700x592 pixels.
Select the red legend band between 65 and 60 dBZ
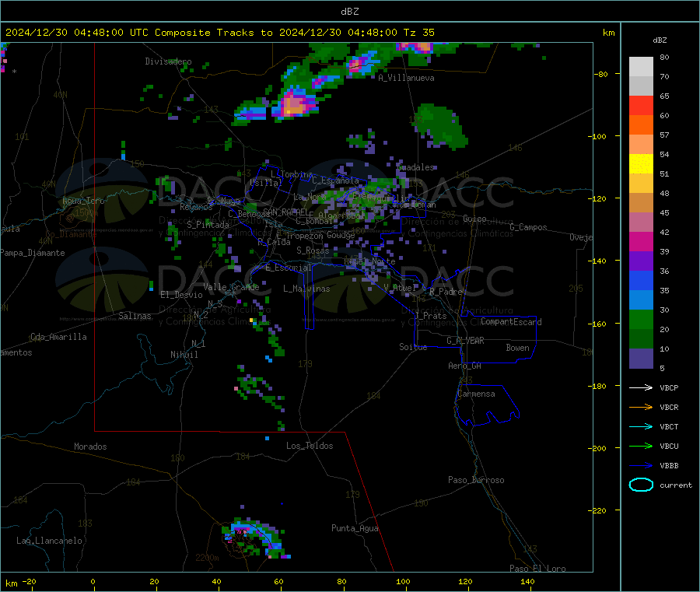pyautogui.click(x=641, y=105)
